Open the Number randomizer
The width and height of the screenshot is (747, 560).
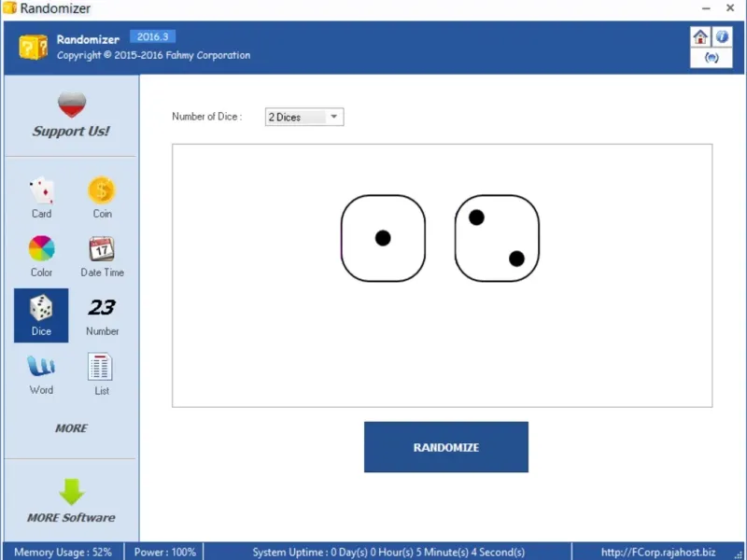click(102, 315)
